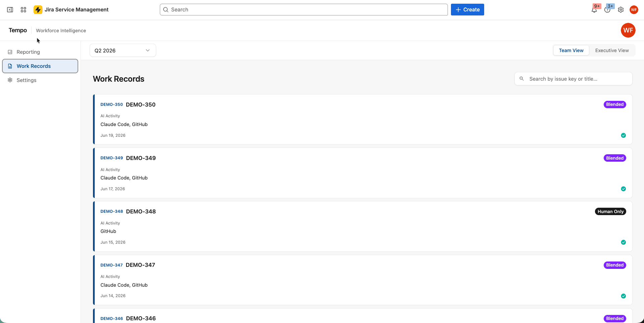
Task: Click the DEMO-348 card title
Action: pos(141,211)
